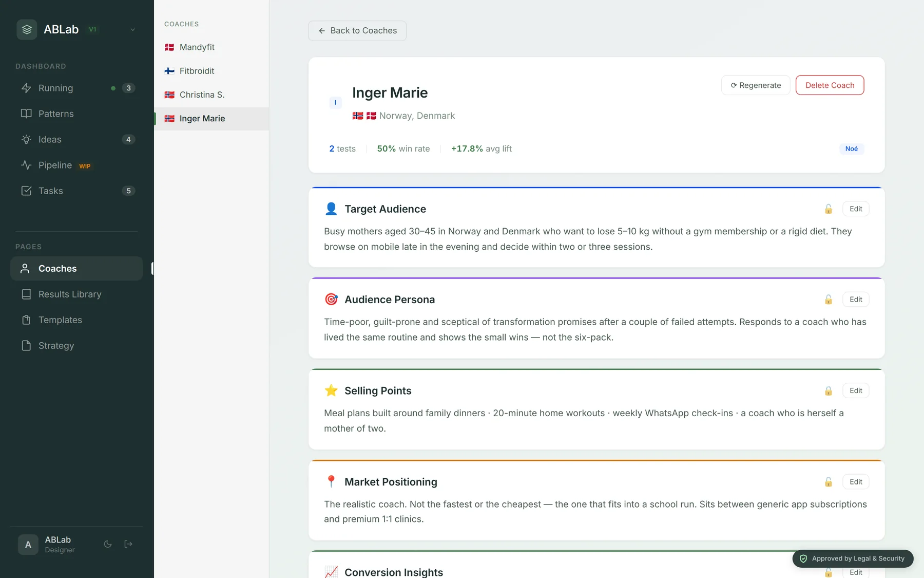Click the 'Norway, Denmark' country text
924x578 pixels.
click(x=417, y=116)
